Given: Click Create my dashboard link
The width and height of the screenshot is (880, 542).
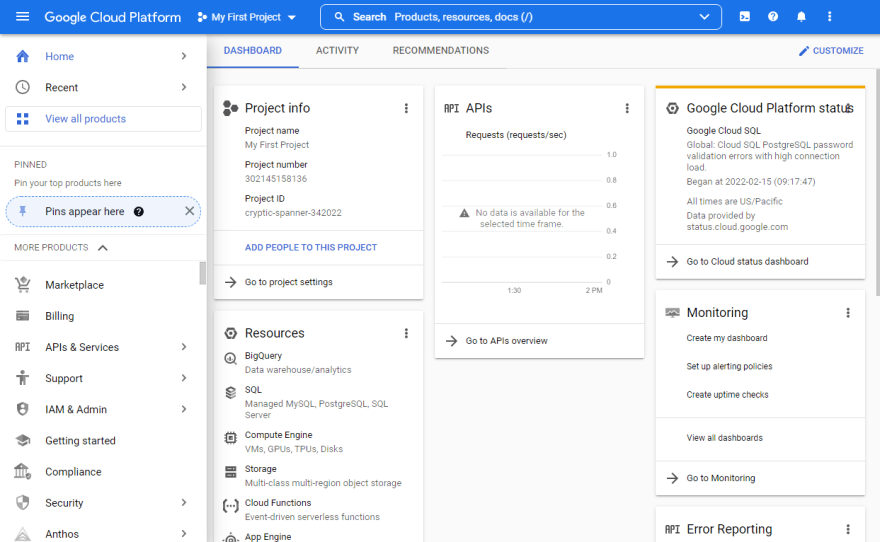Looking at the screenshot, I should (727, 338).
